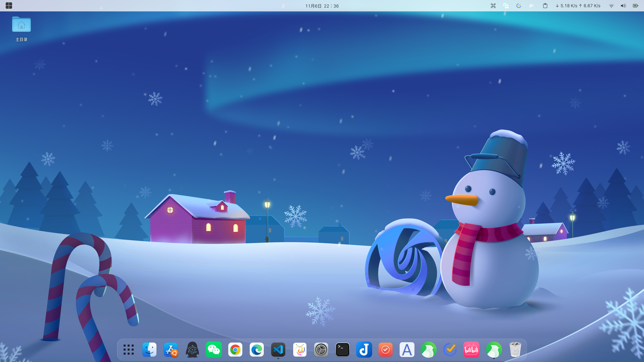Open Microsoft Edge browser
This screenshot has height=362, width=644.
[257, 349]
